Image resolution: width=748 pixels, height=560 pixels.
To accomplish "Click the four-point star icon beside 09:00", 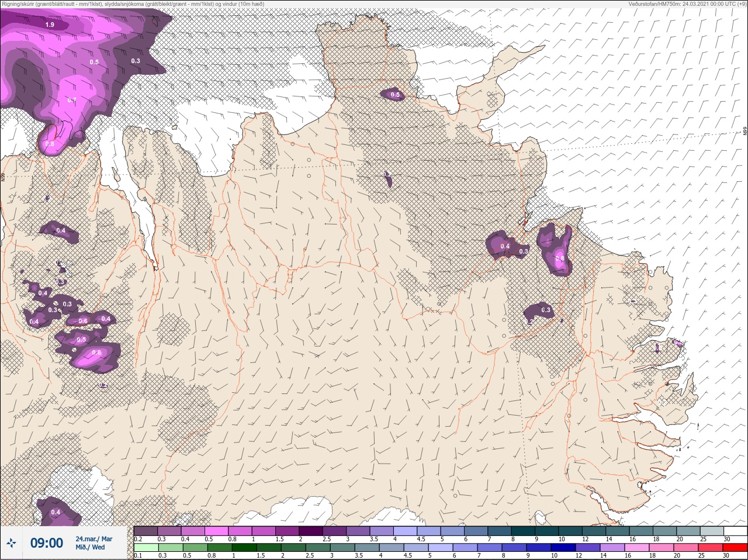I will click(12, 543).
